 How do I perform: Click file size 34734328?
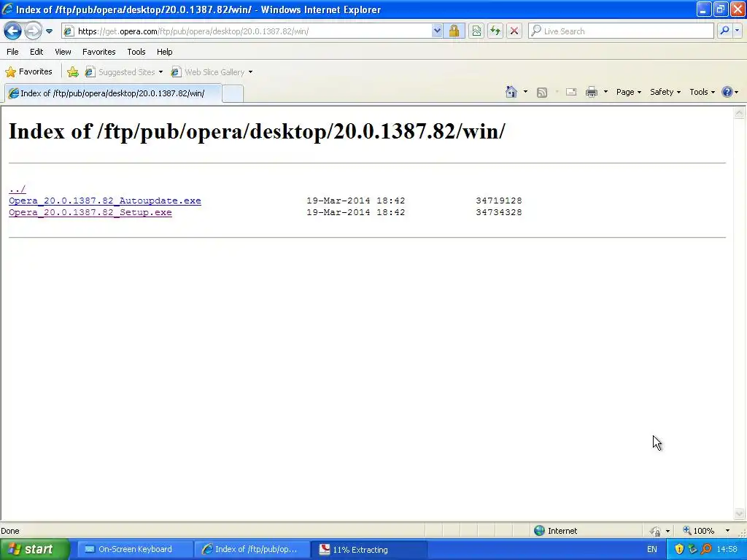point(499,212)
